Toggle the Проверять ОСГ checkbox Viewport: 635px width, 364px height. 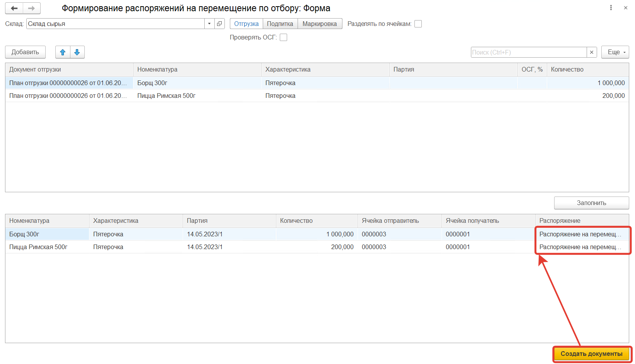283,38
